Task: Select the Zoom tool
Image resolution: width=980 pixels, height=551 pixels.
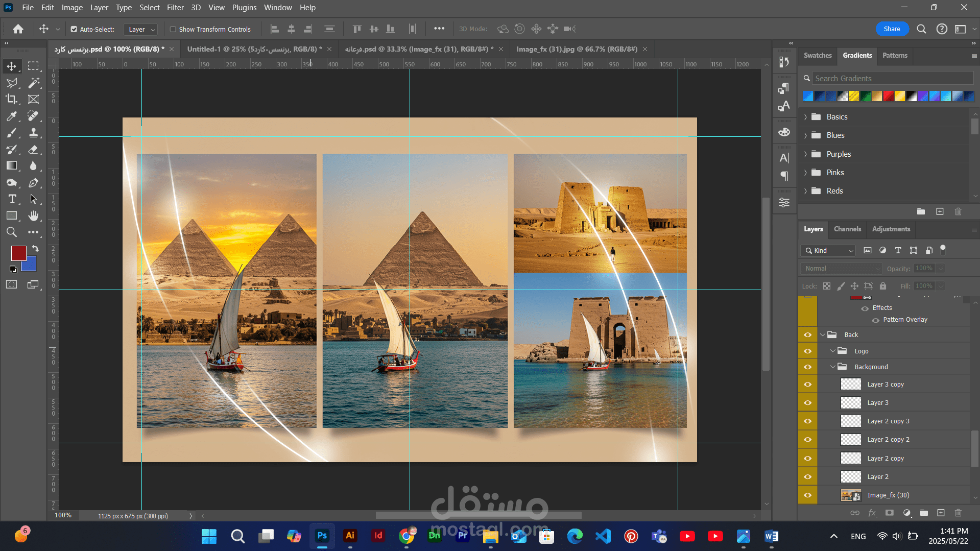Action: coord(11,232)
